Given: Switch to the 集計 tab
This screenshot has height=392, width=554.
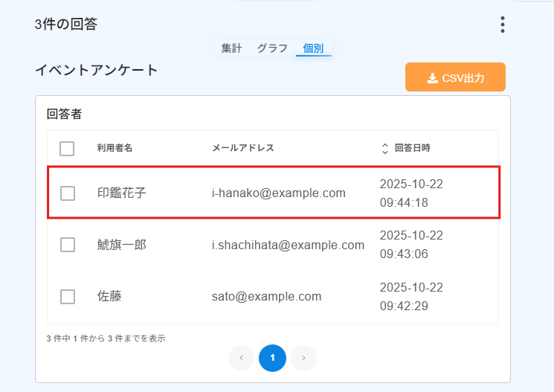Looking at the screenshot, I should point(231,48).
